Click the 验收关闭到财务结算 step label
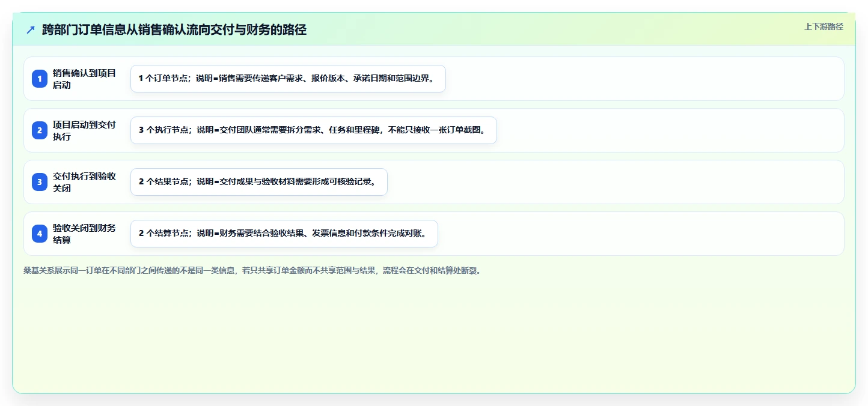 [85, 234]
